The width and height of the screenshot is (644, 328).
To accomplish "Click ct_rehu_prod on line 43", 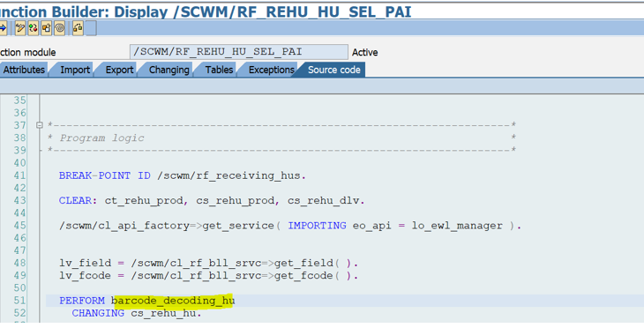I will [143, 201].
